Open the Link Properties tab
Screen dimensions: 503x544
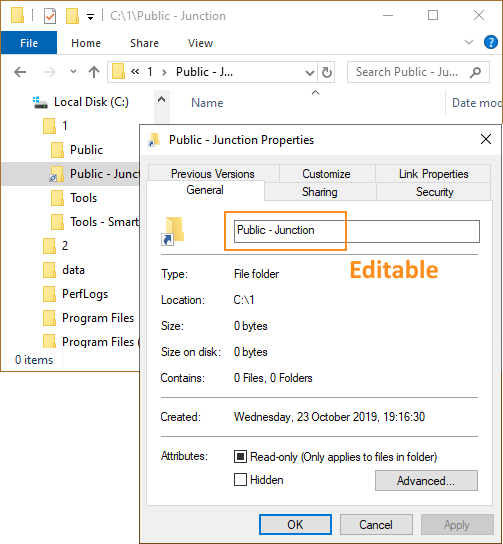(x=433, y=173)
